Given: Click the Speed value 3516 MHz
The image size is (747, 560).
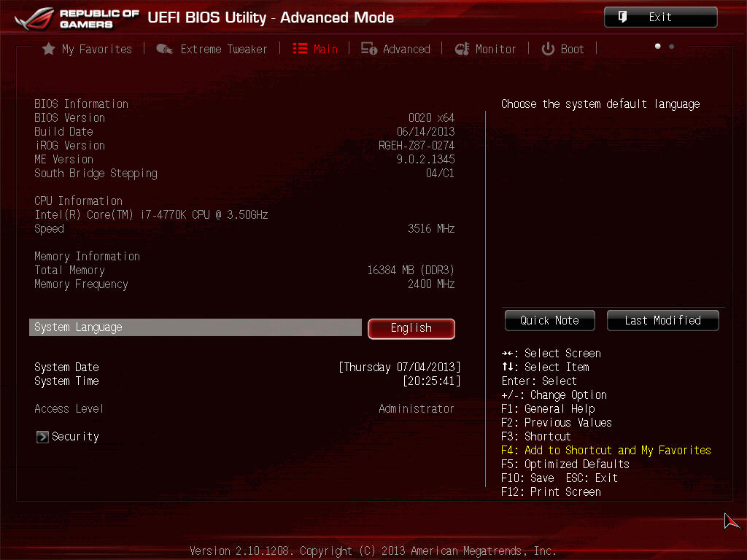Looking at the screenshot, I should [431, 228].
